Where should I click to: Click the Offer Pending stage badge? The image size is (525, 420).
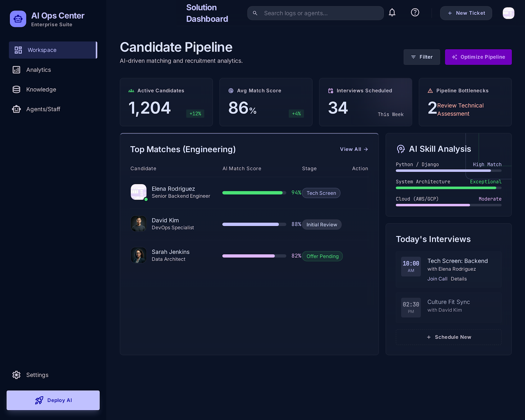coord(323,256)
